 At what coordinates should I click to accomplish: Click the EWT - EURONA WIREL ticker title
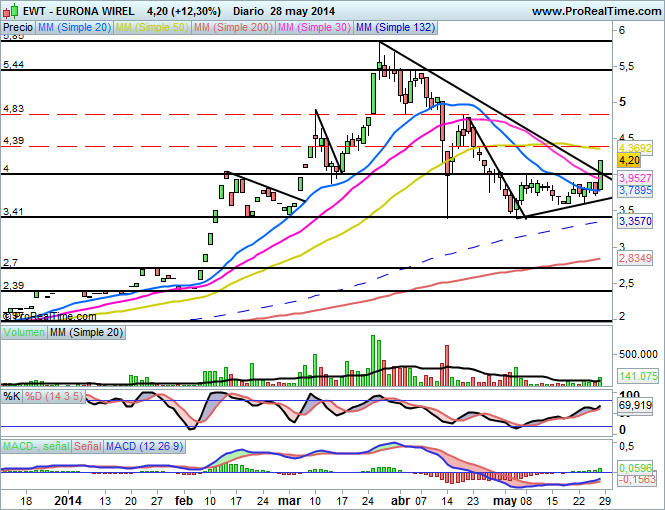coord(78,11)
